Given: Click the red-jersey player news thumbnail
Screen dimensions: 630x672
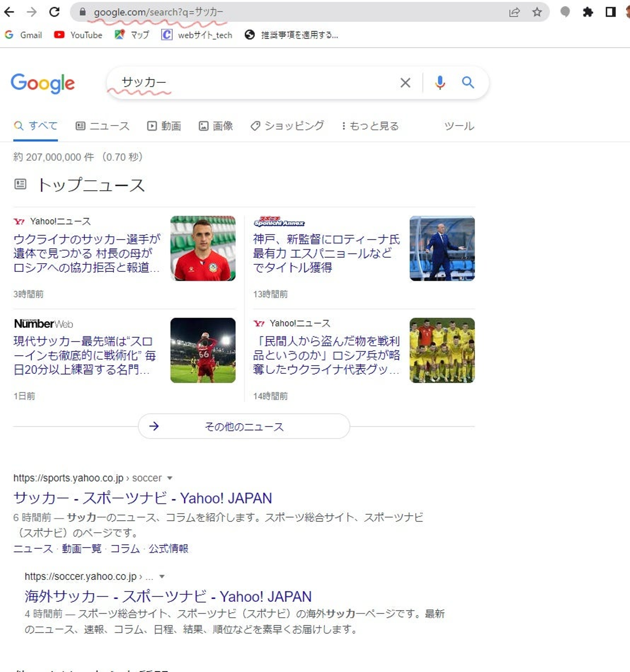Looking at the screenshot, I should [x=203, y=248].
